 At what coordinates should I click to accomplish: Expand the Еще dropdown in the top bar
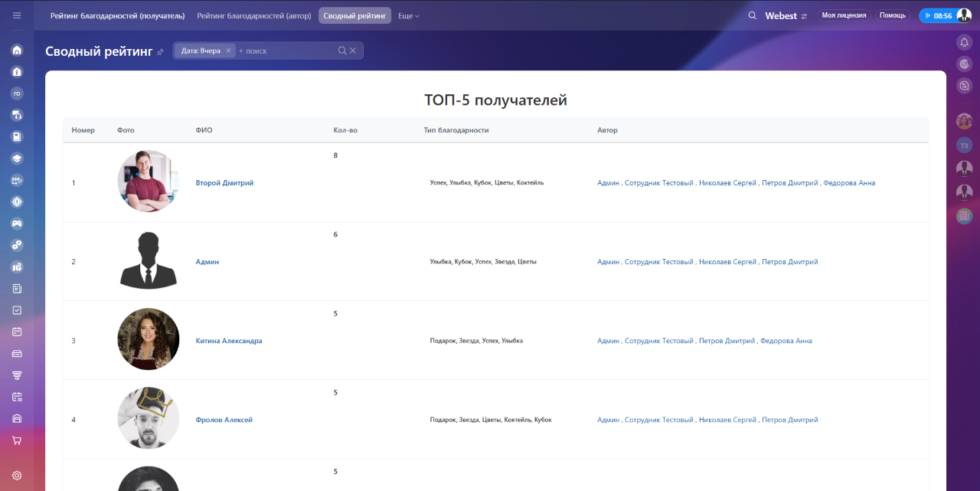point(408,15)
